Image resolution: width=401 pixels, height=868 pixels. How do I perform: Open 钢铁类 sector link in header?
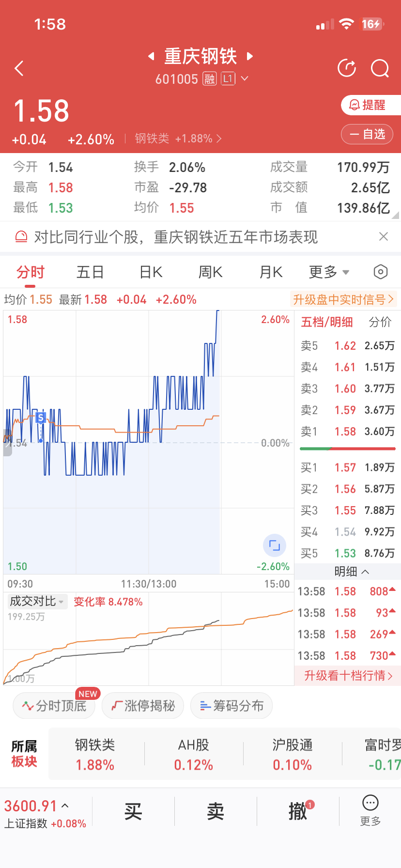[x=178, y=139]
